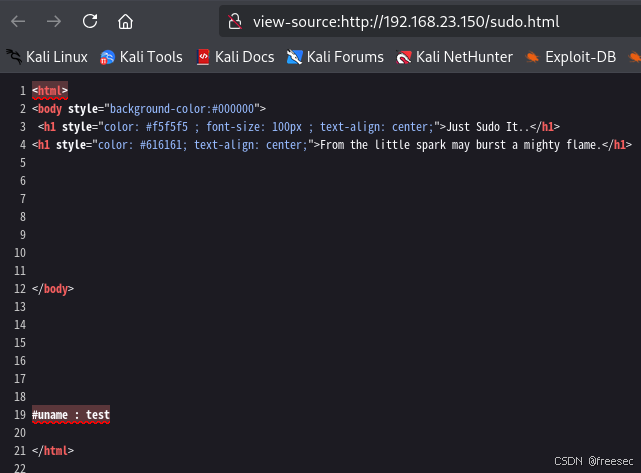Open the Kali Tools bookmark
The width and height of the screenshot is (641, 473).
click(141, 57)
